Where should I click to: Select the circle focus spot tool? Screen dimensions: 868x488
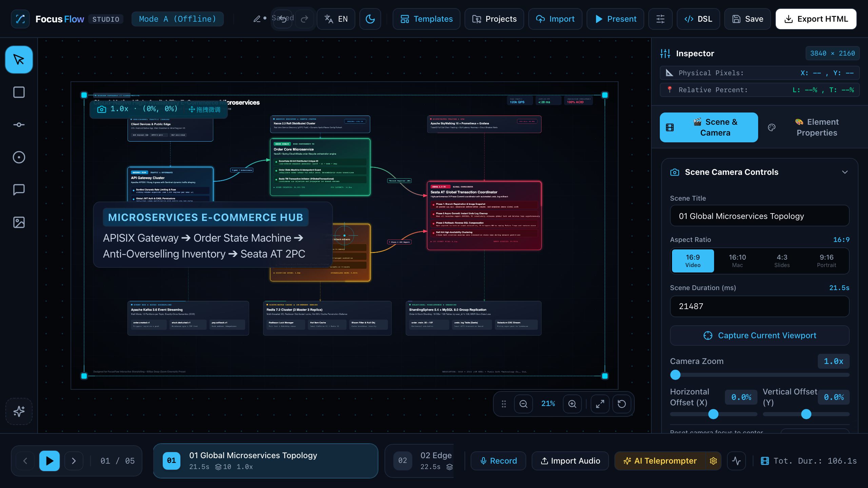[19, 157]
